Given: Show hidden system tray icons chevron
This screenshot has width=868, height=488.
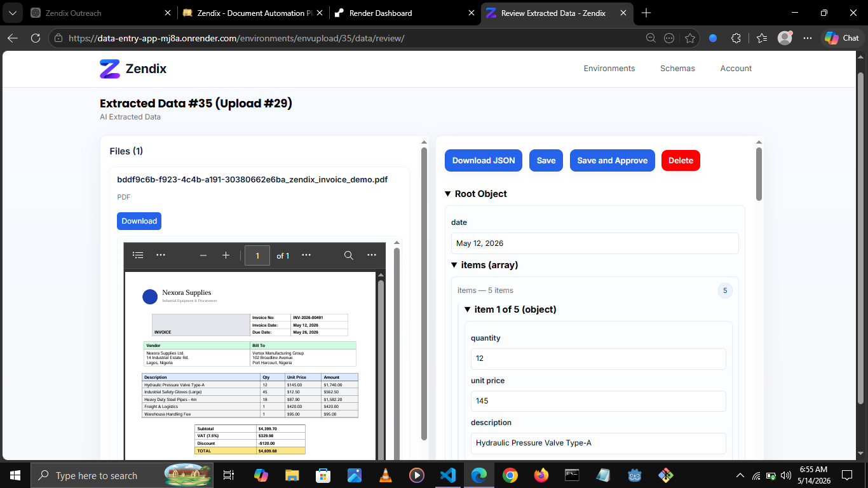Looking at the screenshot, I should (x=740, y=475).
